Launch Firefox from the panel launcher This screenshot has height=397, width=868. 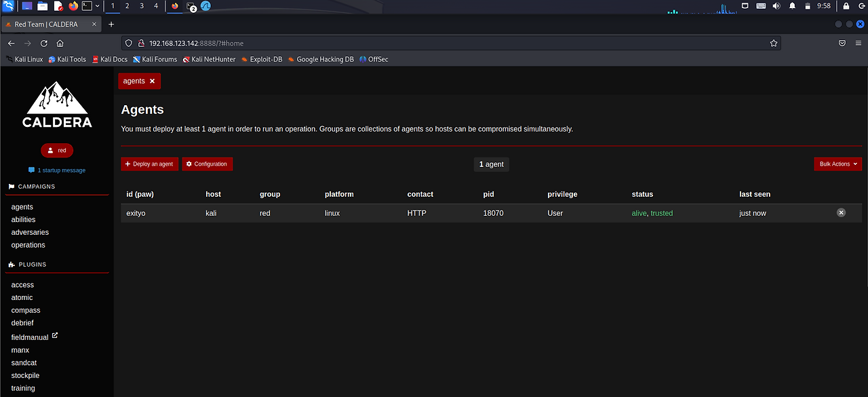pyautogui.click(x=73, y=6)
